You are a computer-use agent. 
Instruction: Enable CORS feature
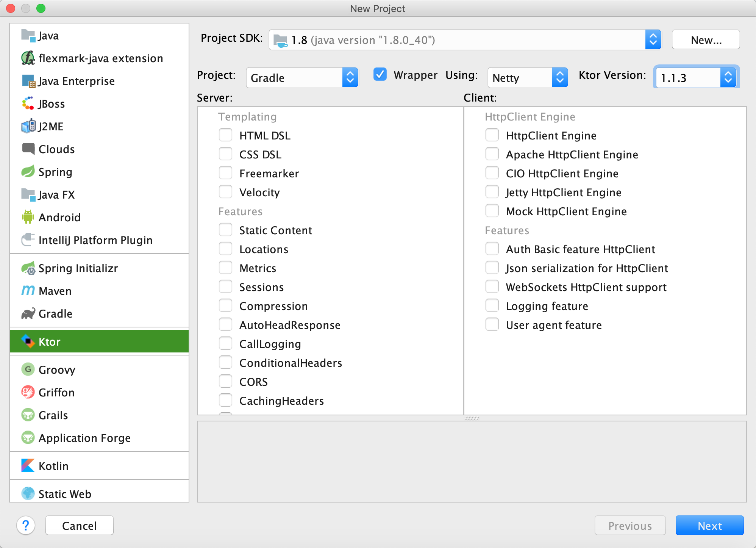coord(226,381)
